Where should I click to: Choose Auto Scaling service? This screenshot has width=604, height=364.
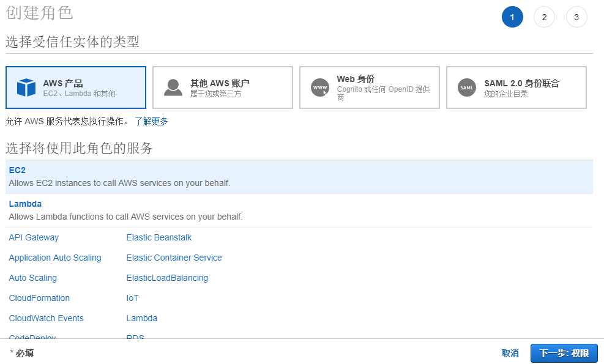pyautogui.click(x=33, y=278)
